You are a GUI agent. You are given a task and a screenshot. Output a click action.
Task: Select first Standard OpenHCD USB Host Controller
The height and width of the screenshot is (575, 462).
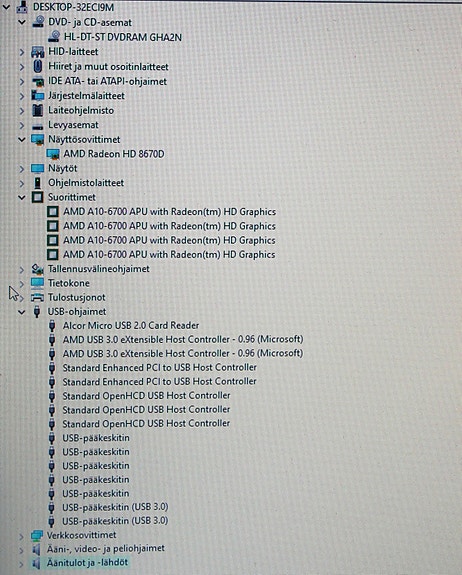[x=146, y=396]
